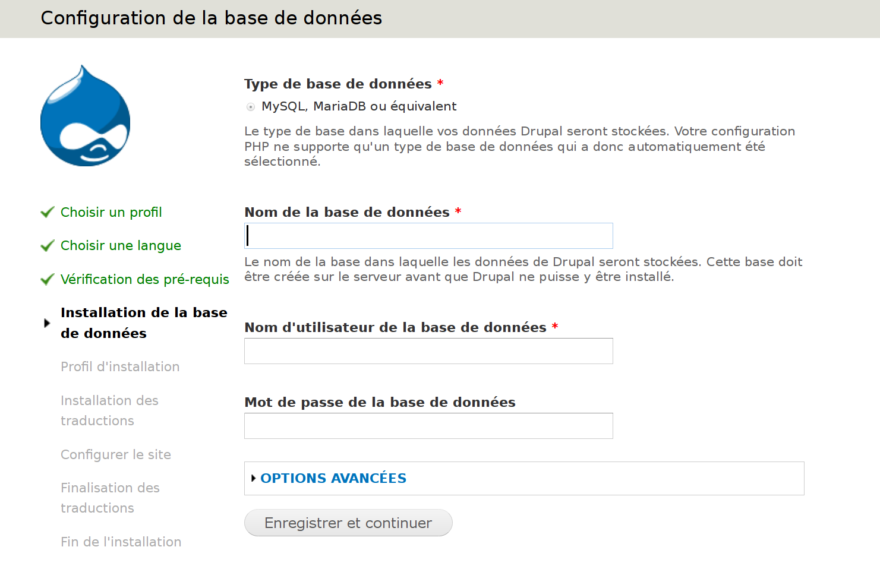
Task: Expand the Options avancées triangle
Action: pyautogui.click(x=254, y=478)
